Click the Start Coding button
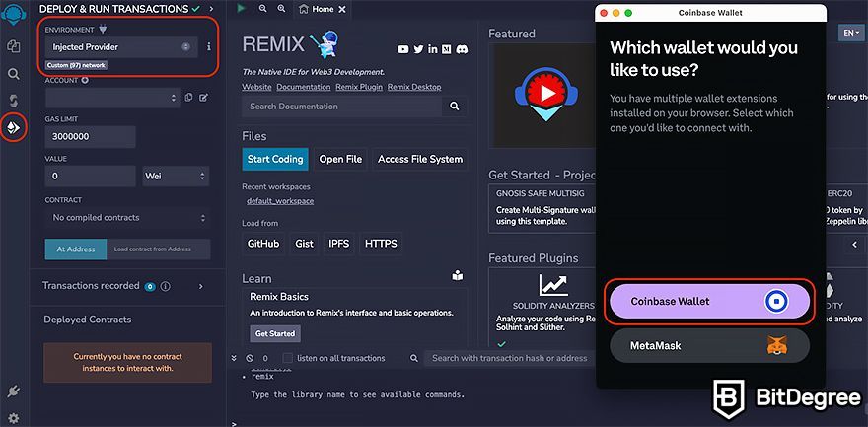The image size is (868, 427). tap(275, 160)
